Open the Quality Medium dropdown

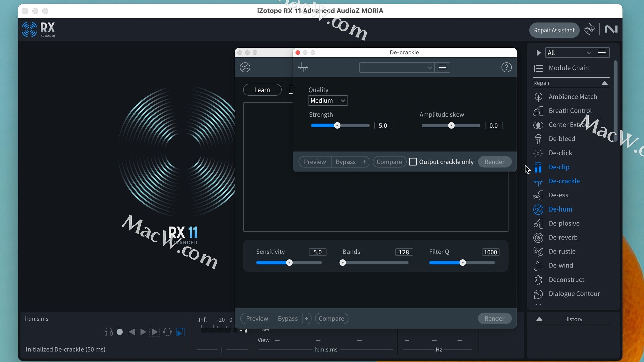click(x=328, y=100)
